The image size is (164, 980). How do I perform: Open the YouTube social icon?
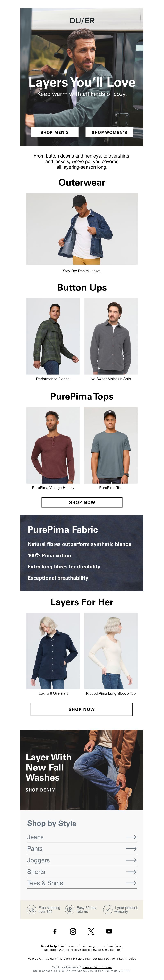tap(109, 931)
